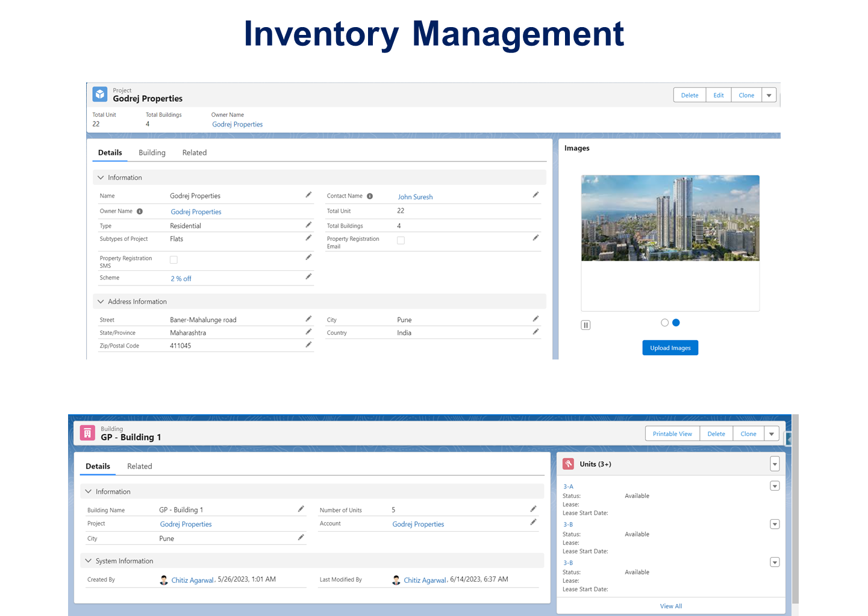
Task: Edit Number of Units pencil icon
Action: tap(533, 509)
